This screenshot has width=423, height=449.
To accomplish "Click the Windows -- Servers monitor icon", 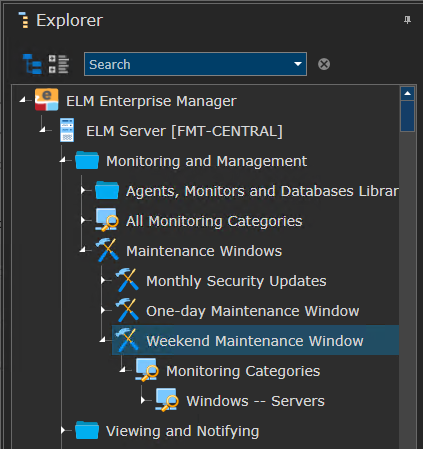I will (x=167, y=400).
